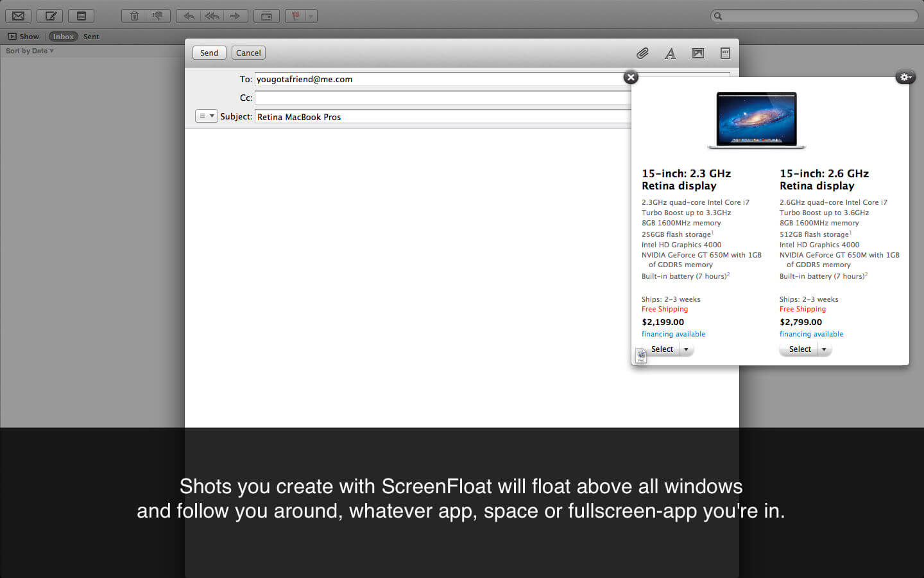924x578 pixels.
Task: Switch to the Inbox mailbox tab
Action: click(63, 37)
